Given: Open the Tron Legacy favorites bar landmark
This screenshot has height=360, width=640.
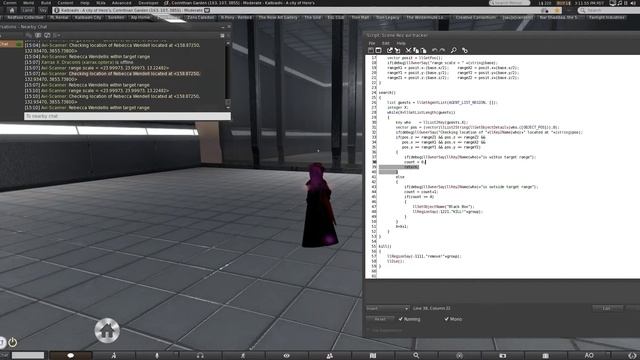Looking at the screenshot, I should (x=387, y=18).
